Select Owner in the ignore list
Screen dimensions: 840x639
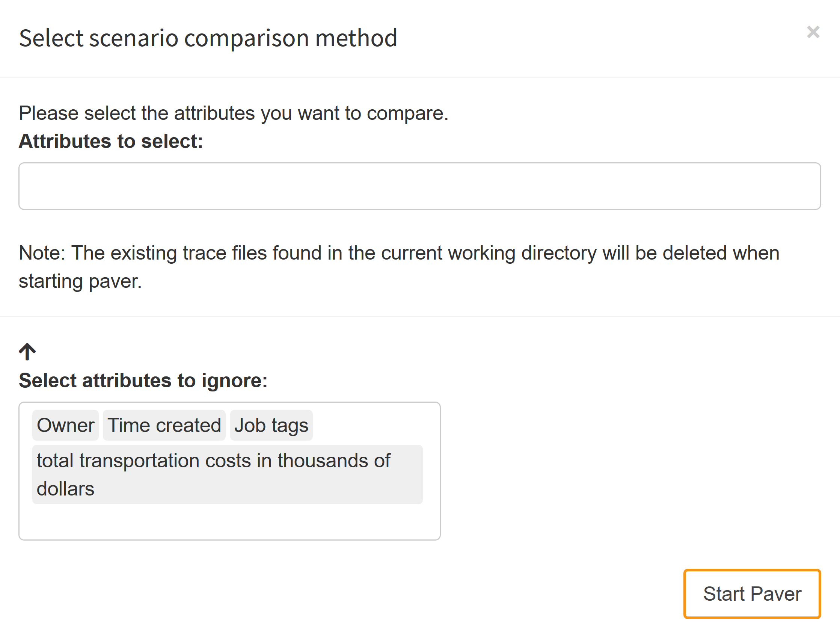coord(65,425)
